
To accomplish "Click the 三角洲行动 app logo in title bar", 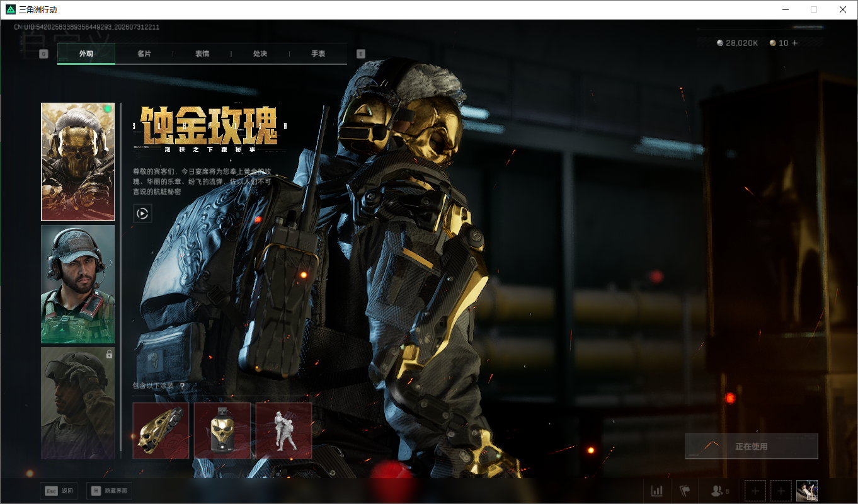I will point(11,9).
